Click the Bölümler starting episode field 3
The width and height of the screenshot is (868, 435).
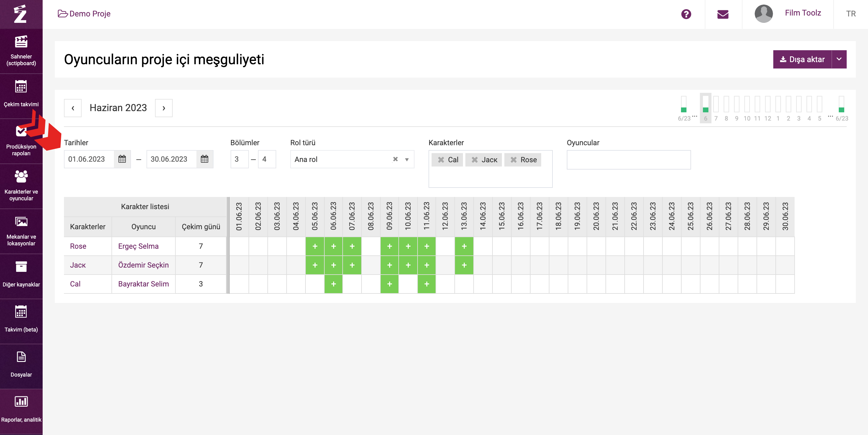coord(239,159)
